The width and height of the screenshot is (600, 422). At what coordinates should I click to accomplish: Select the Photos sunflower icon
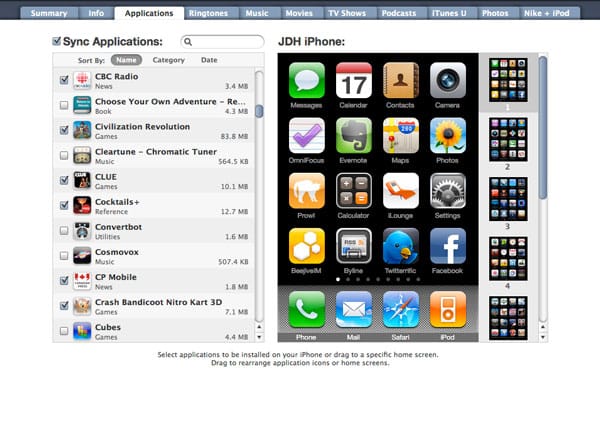click(x=448, y=135)
